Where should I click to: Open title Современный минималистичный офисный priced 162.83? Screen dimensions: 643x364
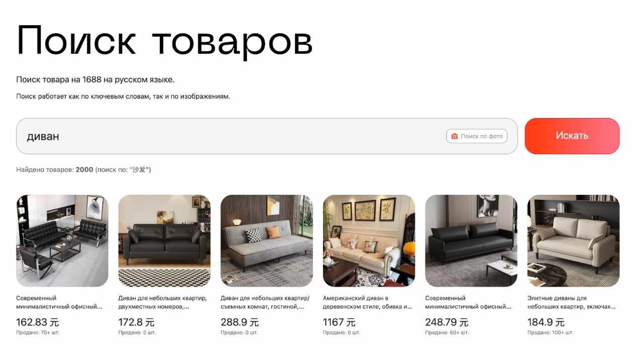tap(59, 302)
